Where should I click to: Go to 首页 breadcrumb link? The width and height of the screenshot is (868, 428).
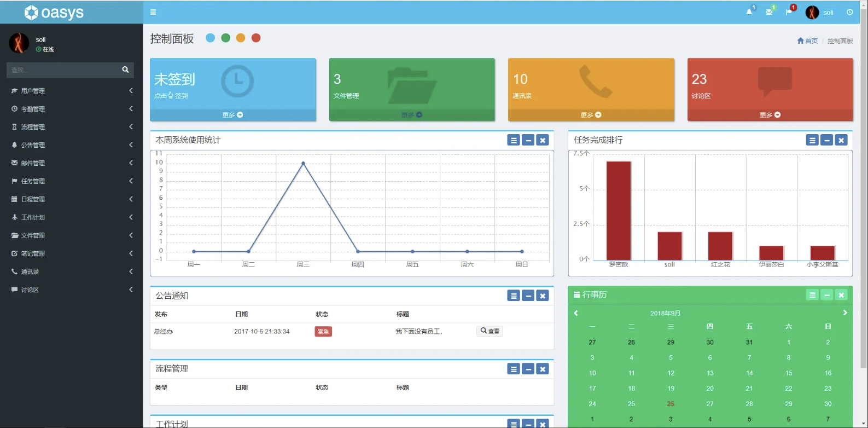(x=807, y=41)
